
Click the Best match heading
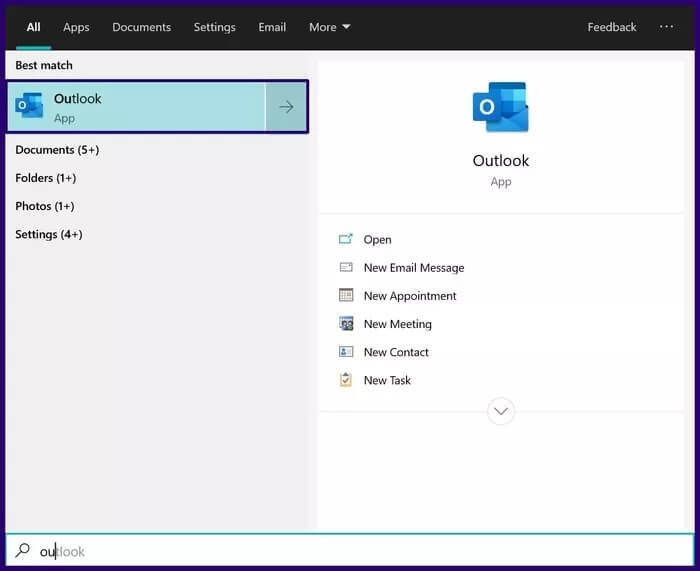(44, 65)
